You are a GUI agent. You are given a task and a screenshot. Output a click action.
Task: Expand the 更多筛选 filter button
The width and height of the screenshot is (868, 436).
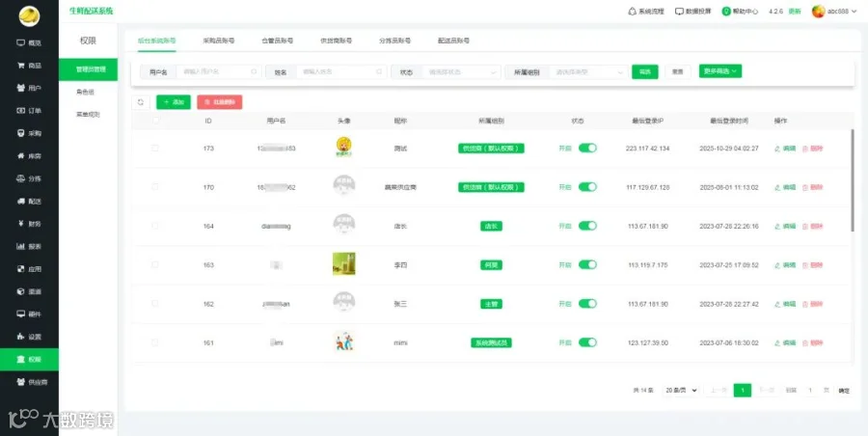click(720, 71)
